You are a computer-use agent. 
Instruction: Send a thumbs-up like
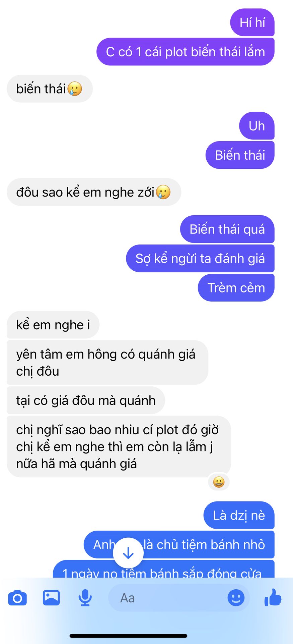pyautogui.click(x=273, y=597)
